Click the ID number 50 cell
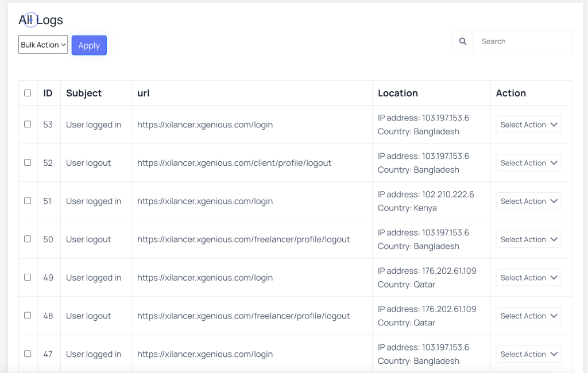 [48, 239]
